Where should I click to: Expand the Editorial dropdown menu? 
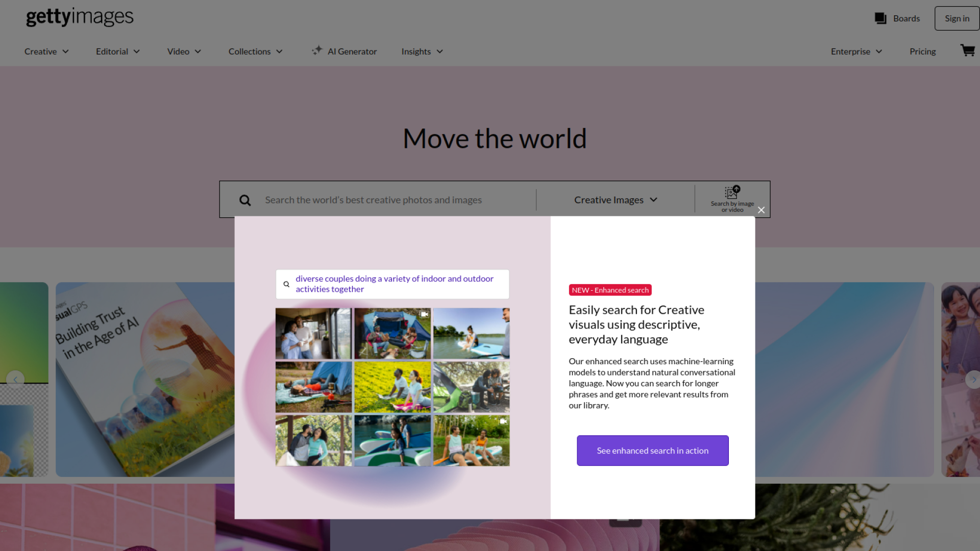(x=118, y=52)
